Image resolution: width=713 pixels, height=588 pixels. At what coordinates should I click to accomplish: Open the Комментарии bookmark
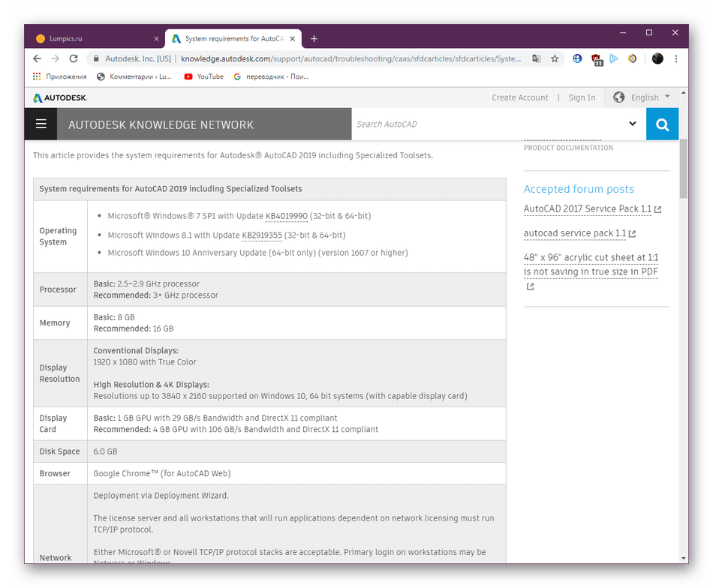134,76
